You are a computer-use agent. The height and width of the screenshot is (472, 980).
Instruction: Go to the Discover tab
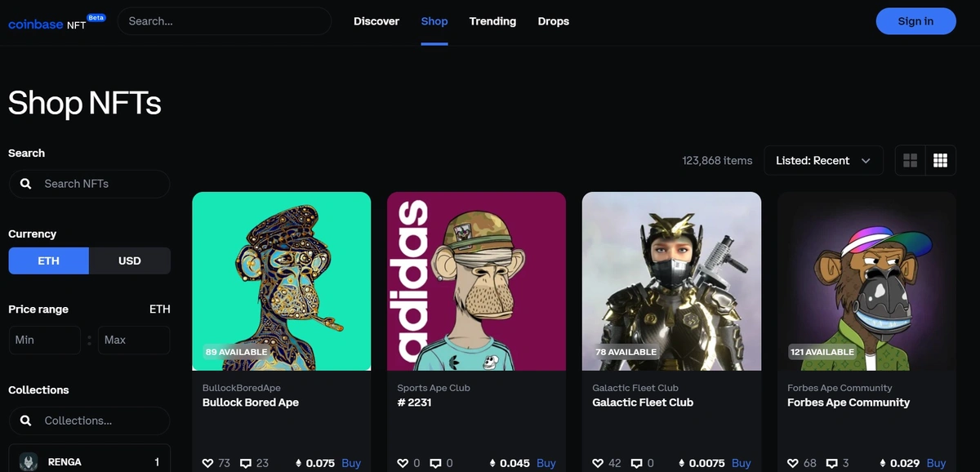pos(376,21)
